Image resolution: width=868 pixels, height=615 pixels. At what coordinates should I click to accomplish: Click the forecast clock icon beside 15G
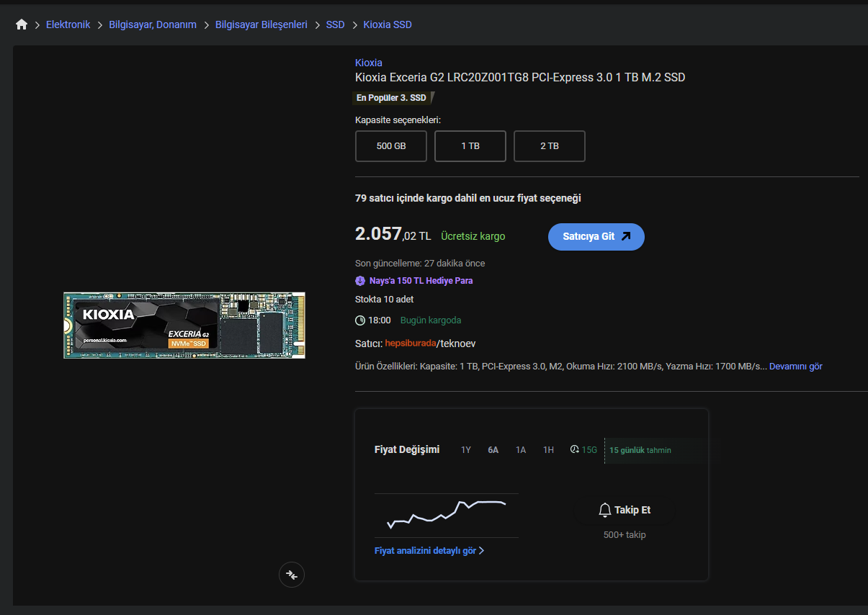[x=574, y=450]
